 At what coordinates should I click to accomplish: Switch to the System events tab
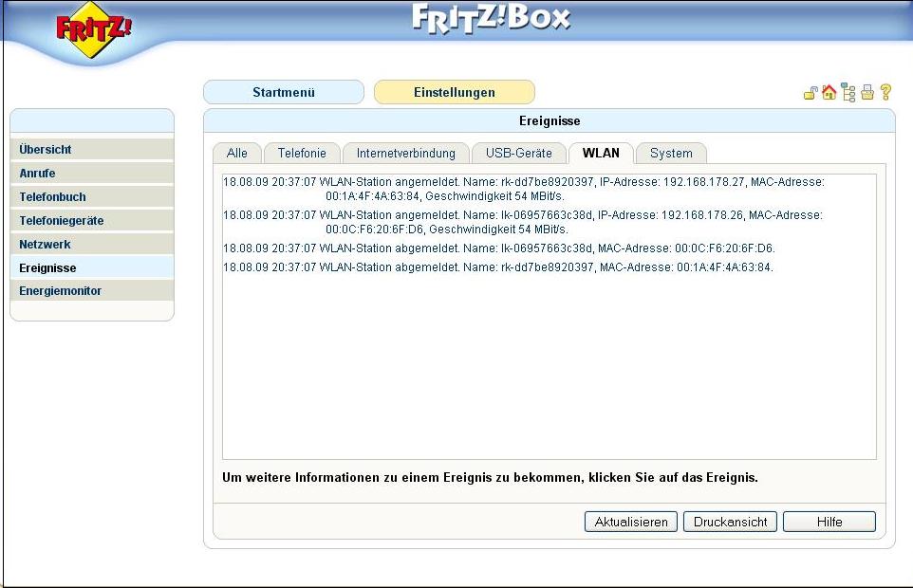(671, 153)
